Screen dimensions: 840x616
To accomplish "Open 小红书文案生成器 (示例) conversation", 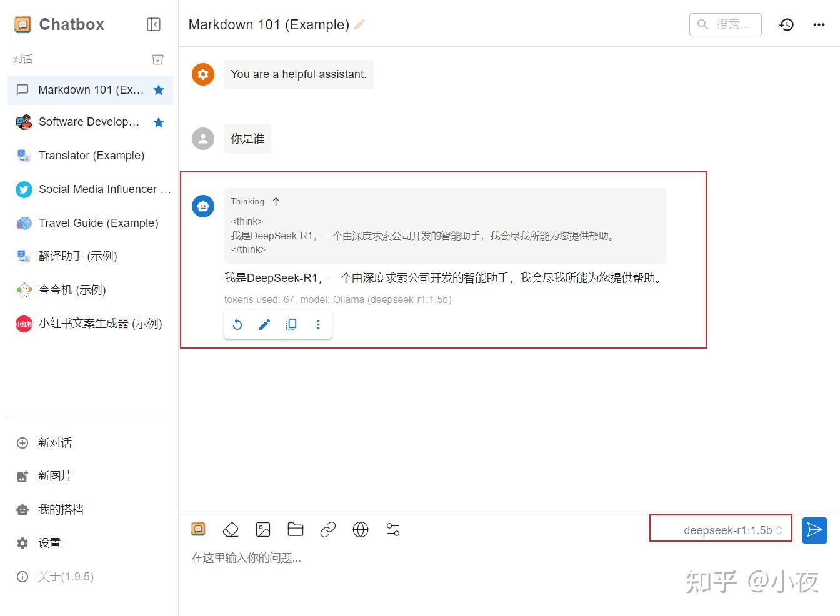I will (90, 324).
